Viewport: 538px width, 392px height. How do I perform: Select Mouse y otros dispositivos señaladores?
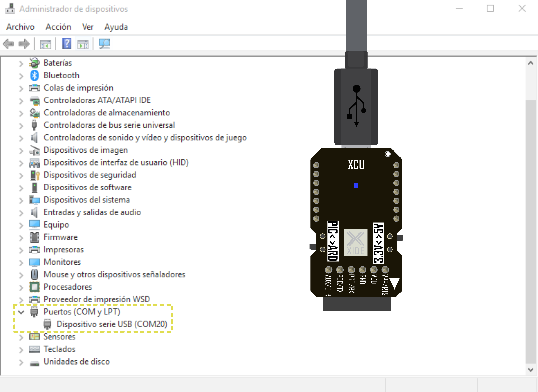point(114,274)
